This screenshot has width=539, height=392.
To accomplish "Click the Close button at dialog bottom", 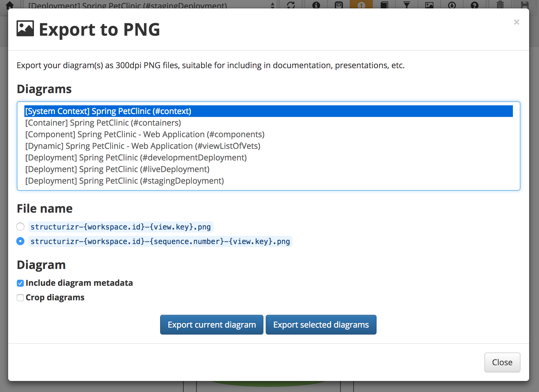I will (502, 362).
